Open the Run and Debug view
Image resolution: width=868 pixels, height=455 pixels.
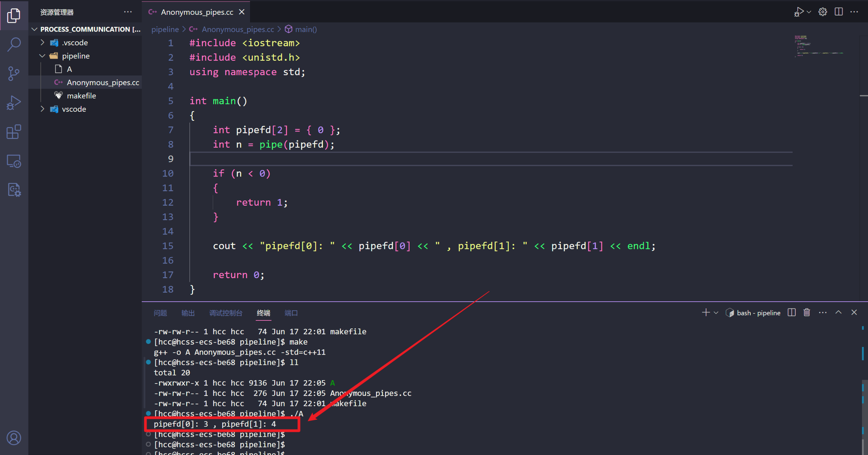click(x=14, y=103)
